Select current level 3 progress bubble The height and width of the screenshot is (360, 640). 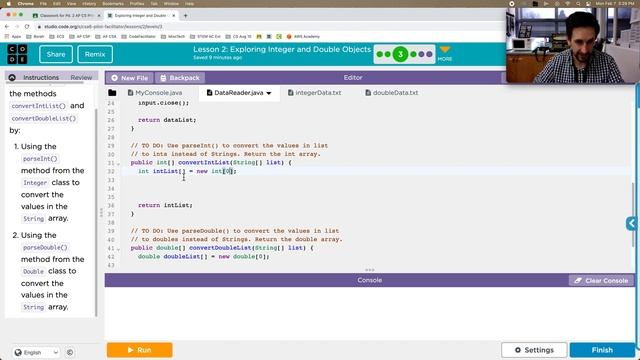tap(400, 54)
